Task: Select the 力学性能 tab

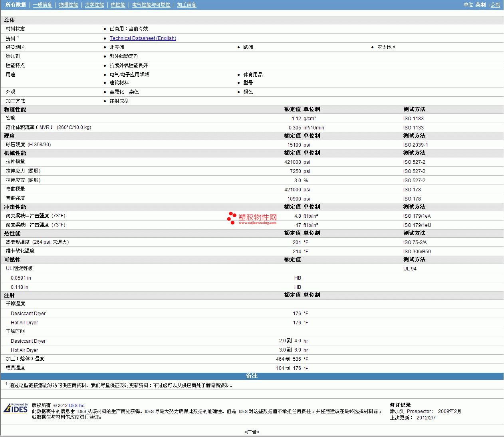Action: (94, 5)
